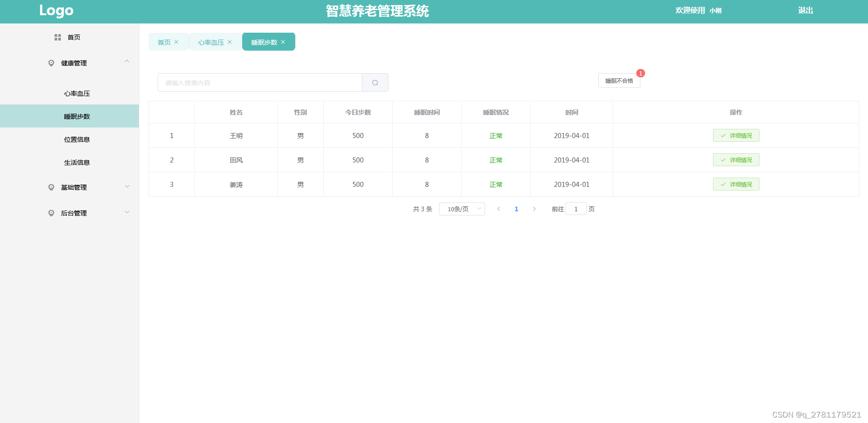
Task: Click the 共 3 条 total count text
Action: (x=423, y=209)
